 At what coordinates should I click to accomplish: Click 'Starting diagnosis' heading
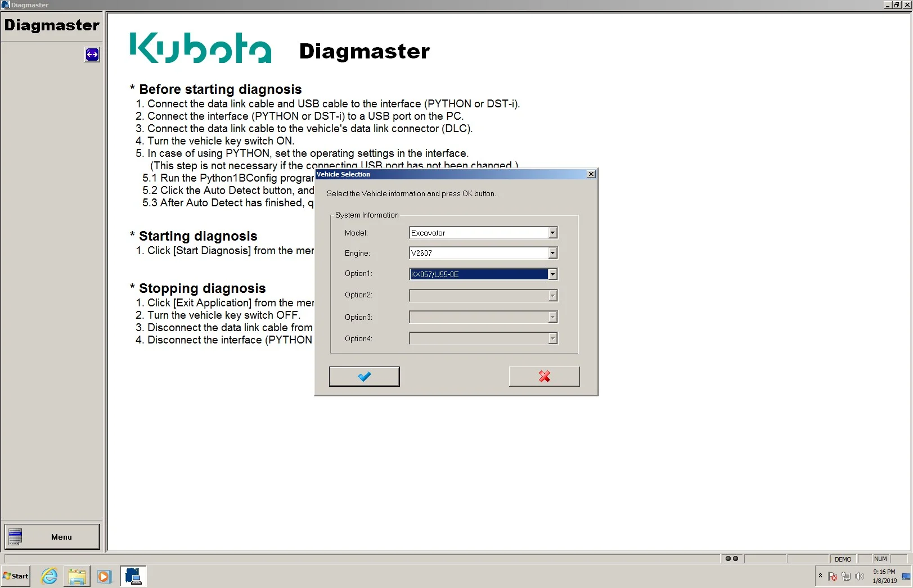[x=198, y=236]
